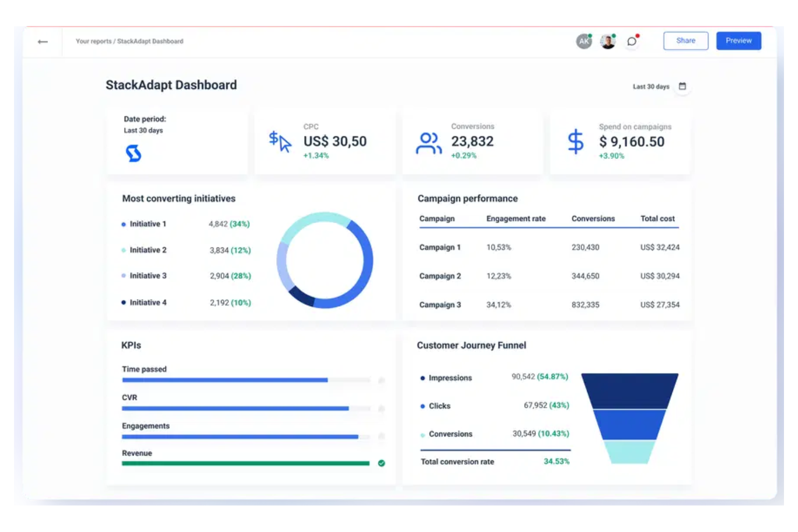Click the profile photo avatar next to AK
The image size is (798, 532).
pyautogui.click(x=608, y=41)
